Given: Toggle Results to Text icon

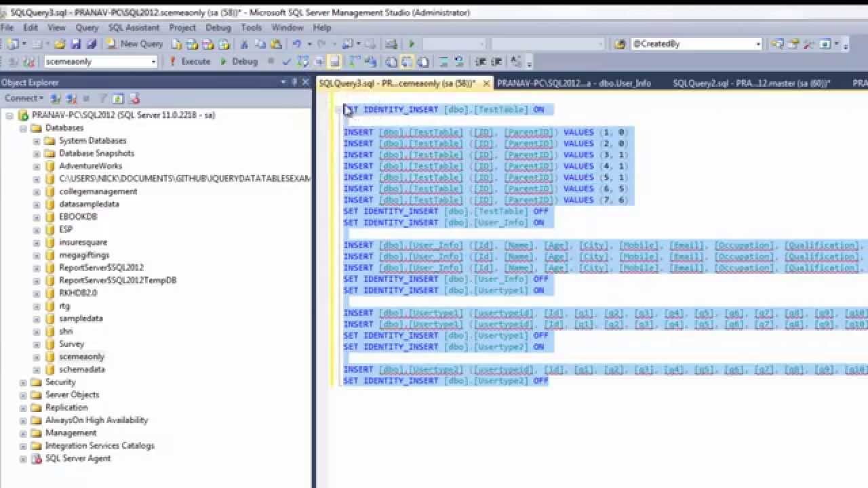Looking at the screenshot, I should [391, 62].
